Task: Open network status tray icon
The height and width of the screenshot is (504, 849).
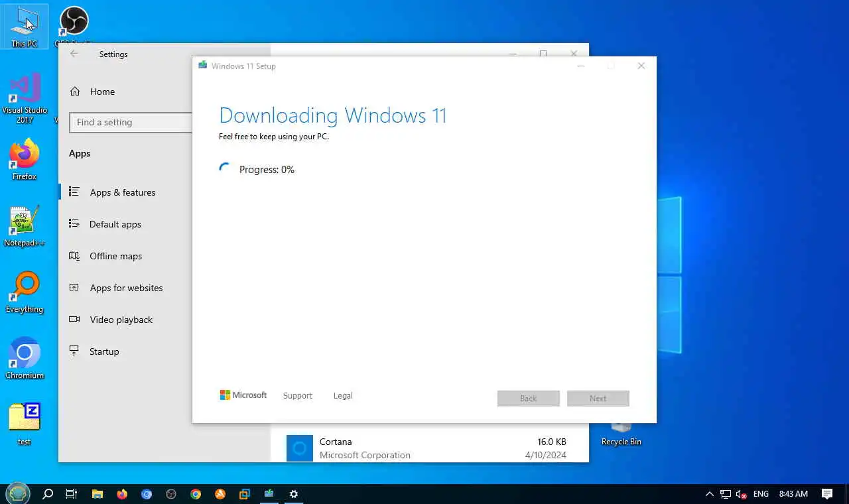Action: click(x=726, y=494)
